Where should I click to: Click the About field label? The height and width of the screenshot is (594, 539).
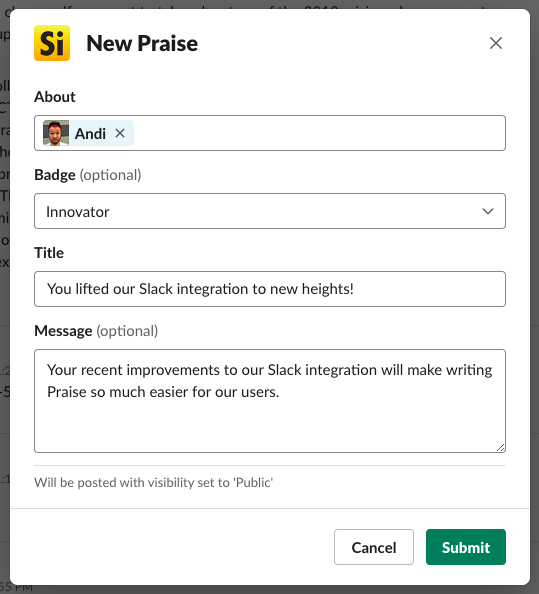(55, 97)
